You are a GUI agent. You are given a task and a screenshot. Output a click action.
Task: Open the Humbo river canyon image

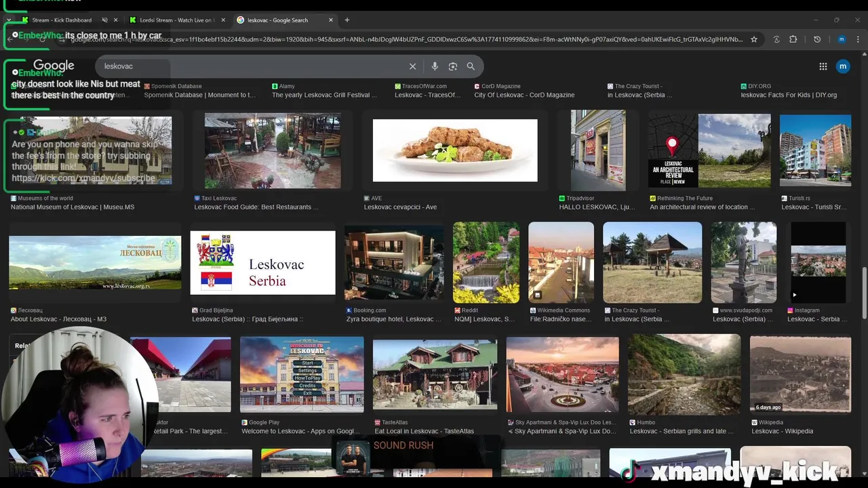[x=684, y=374]
